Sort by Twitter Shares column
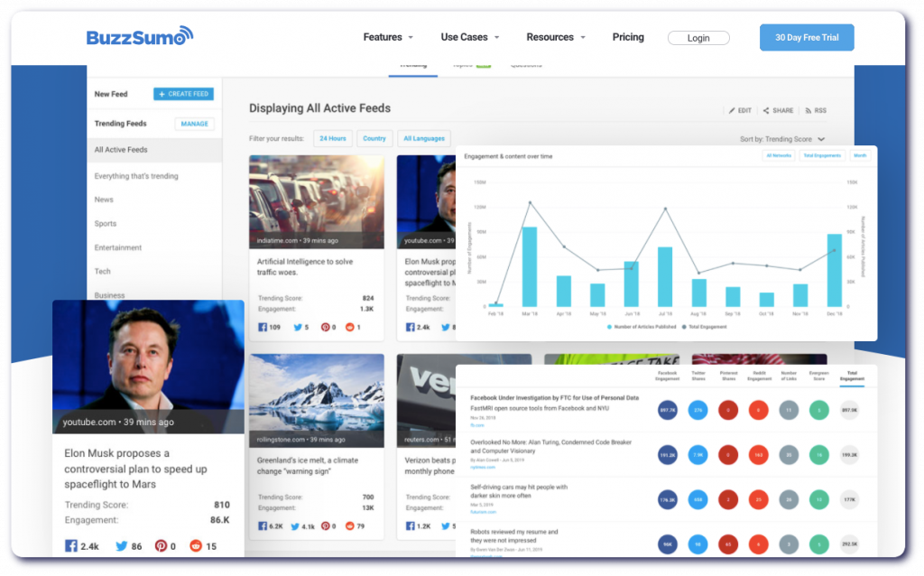Screen dimensions: 924x576 point(698,376)
